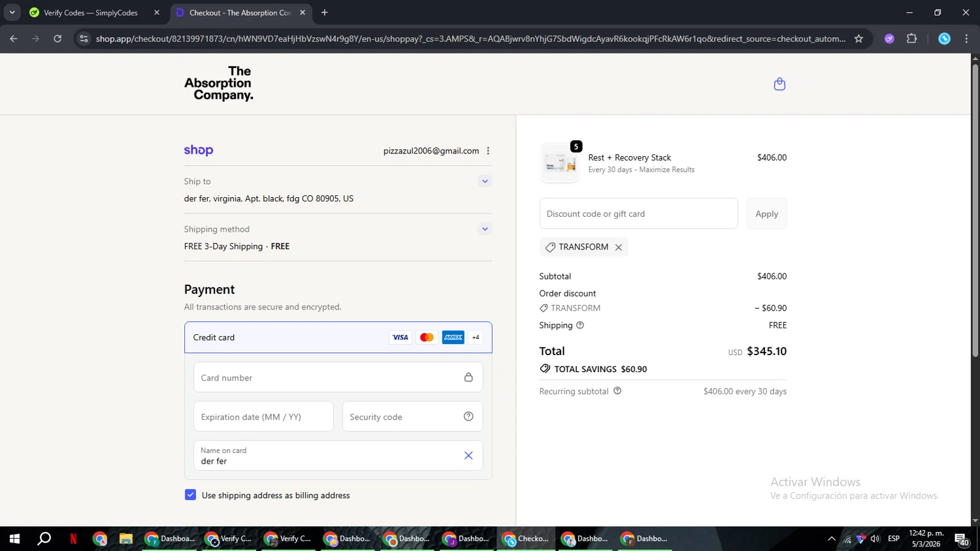Show hidden system tray icons

831,539
